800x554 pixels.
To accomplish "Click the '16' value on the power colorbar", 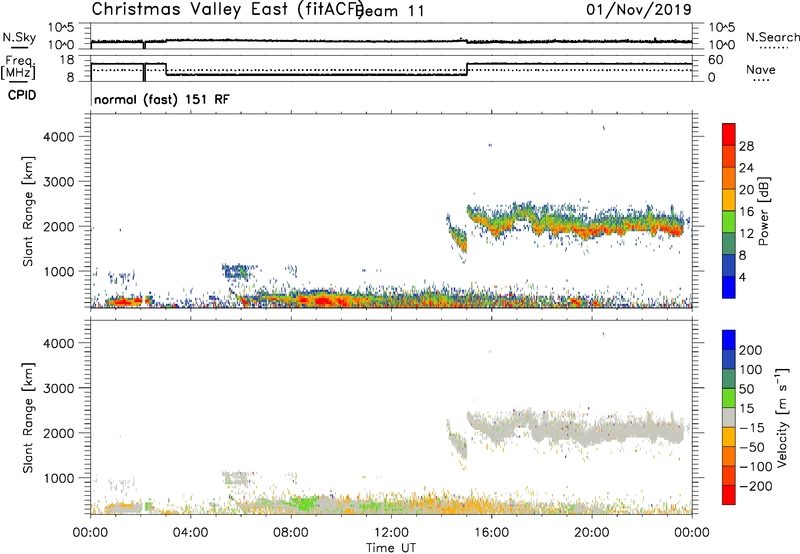I will [746, 212].
